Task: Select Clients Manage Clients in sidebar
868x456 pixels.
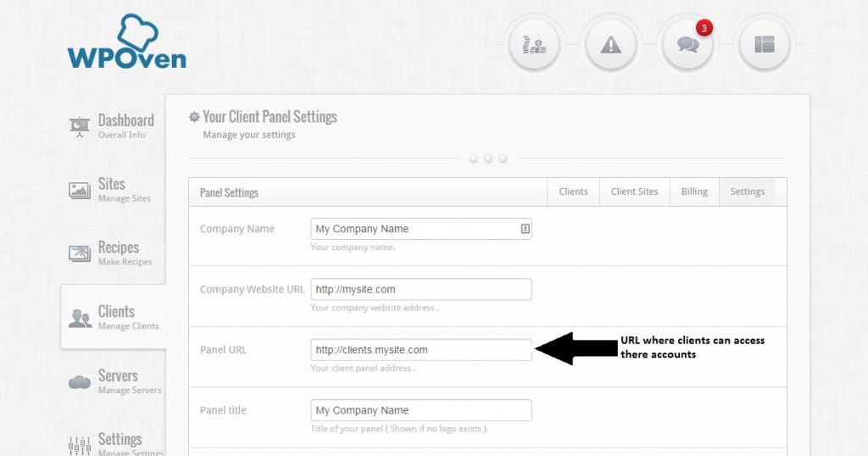Action: pyautogui.click(x=114, y=317)
